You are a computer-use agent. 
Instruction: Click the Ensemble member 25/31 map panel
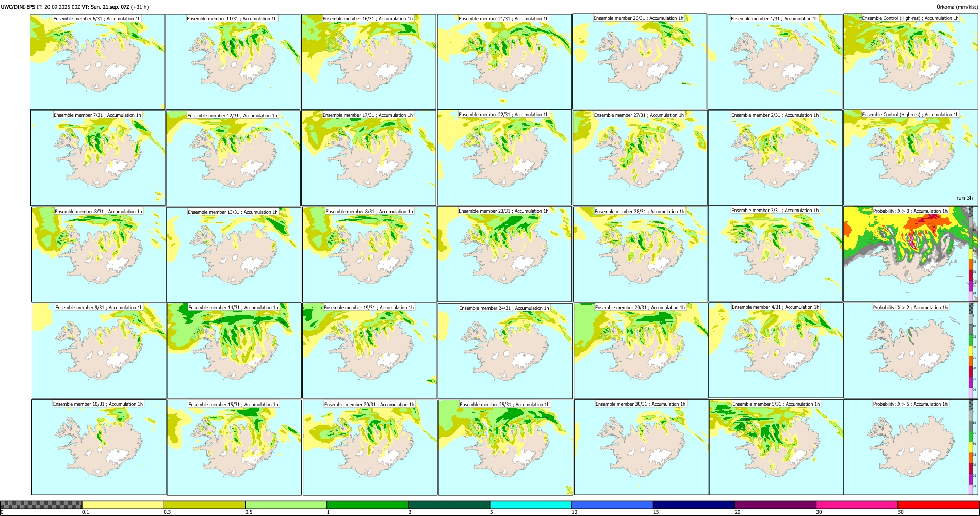point(505,447)
